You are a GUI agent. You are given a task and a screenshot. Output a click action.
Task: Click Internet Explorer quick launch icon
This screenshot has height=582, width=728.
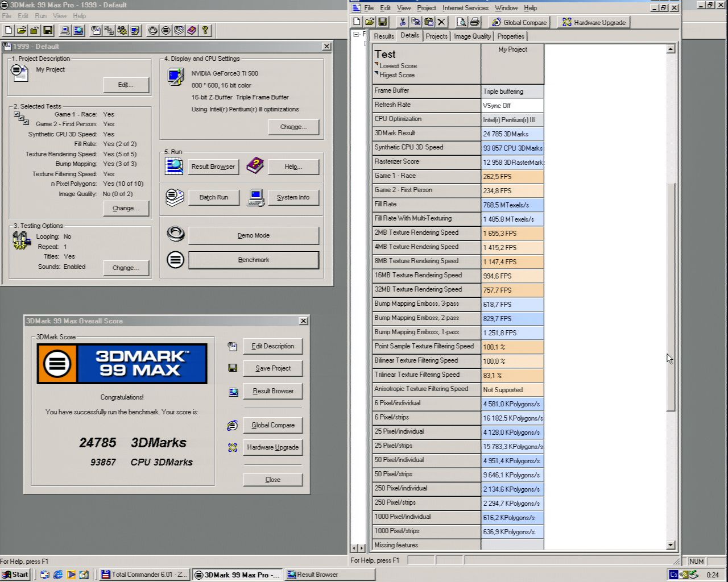(58, 575)
